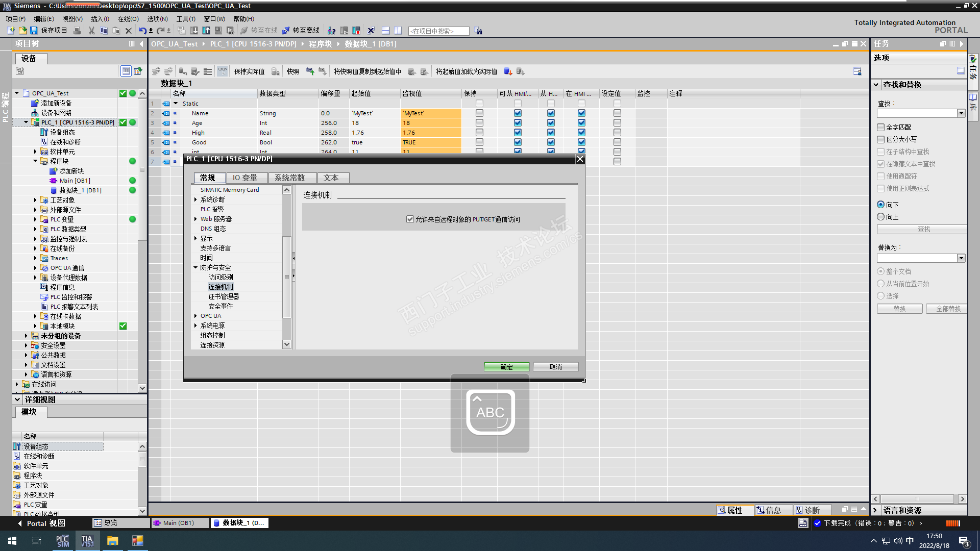980x551 pixels.
Task: Open the find (查找) combo box dropdown
Action: (x=961, y=113)
